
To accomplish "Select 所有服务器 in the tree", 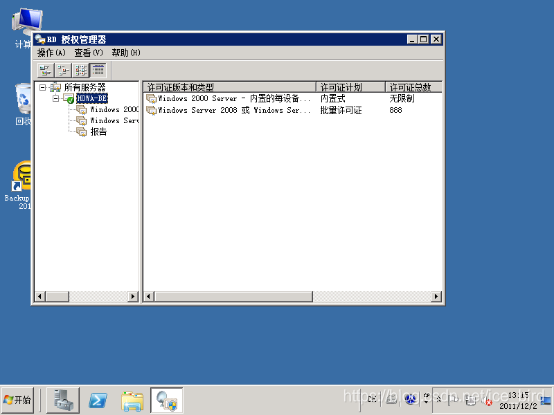I will pyautogui.click(x=85, y=87).
